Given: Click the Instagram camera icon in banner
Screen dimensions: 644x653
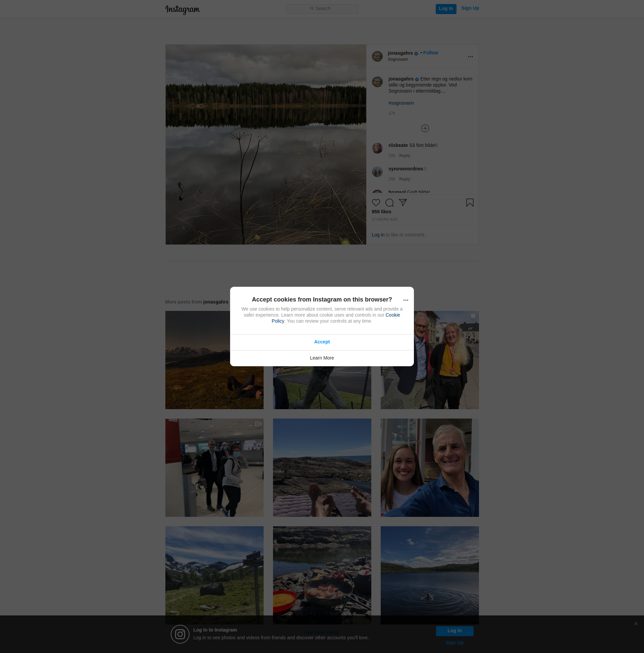Looking at the screenshot, I should (x=180, y=634).
